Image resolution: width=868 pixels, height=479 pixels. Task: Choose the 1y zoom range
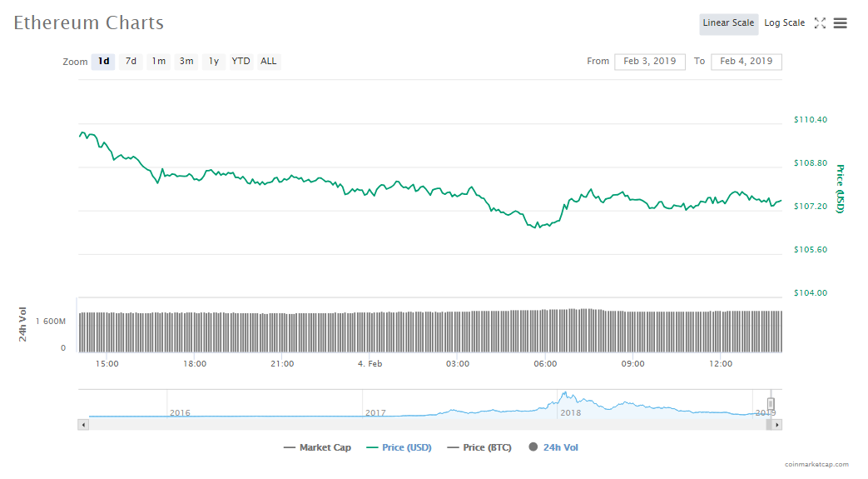(214, 62)
